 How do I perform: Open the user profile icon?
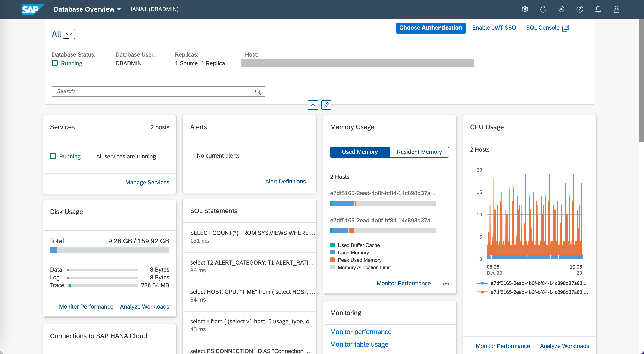point(616,9)
